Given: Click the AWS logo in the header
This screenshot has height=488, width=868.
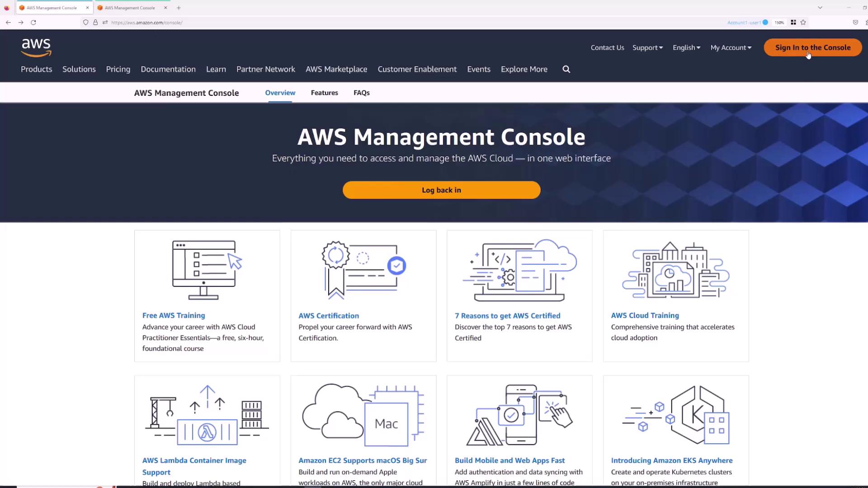Looking at the screenshot, I should tap(36, 47).
